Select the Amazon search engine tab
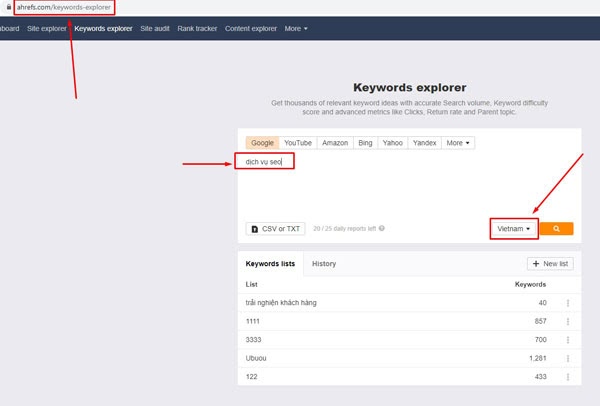Viewport: 600px width, 406px height. point(335,143)
